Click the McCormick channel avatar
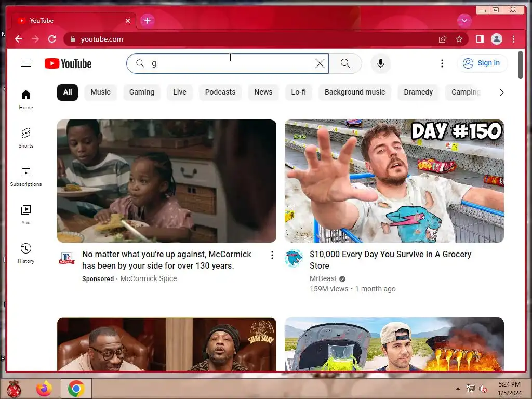532x399 pixels. coord(66,259)
